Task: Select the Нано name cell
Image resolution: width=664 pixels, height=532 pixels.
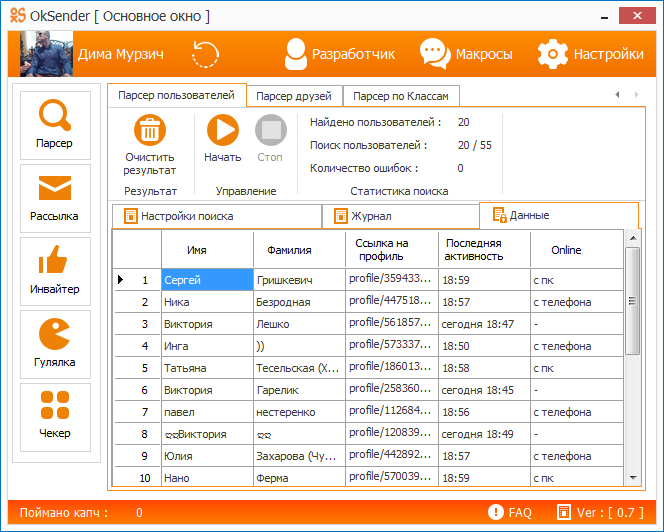Action: coord(207,477)
